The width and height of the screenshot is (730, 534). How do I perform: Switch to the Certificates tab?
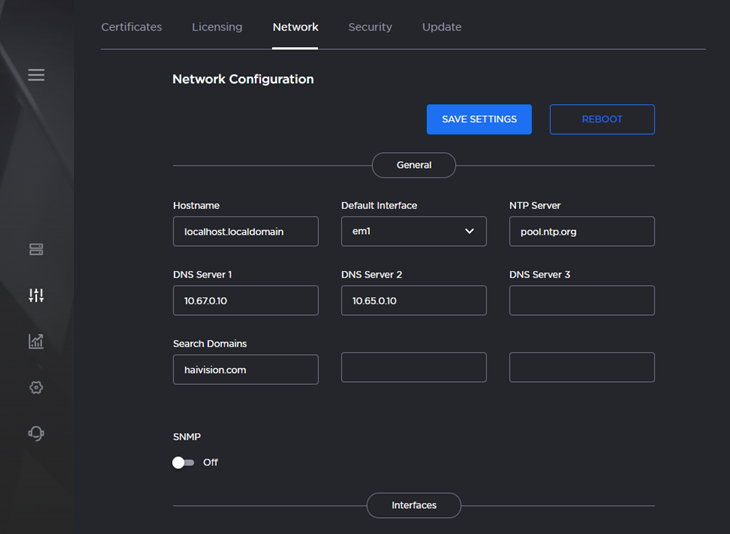(x=131, y=27)
